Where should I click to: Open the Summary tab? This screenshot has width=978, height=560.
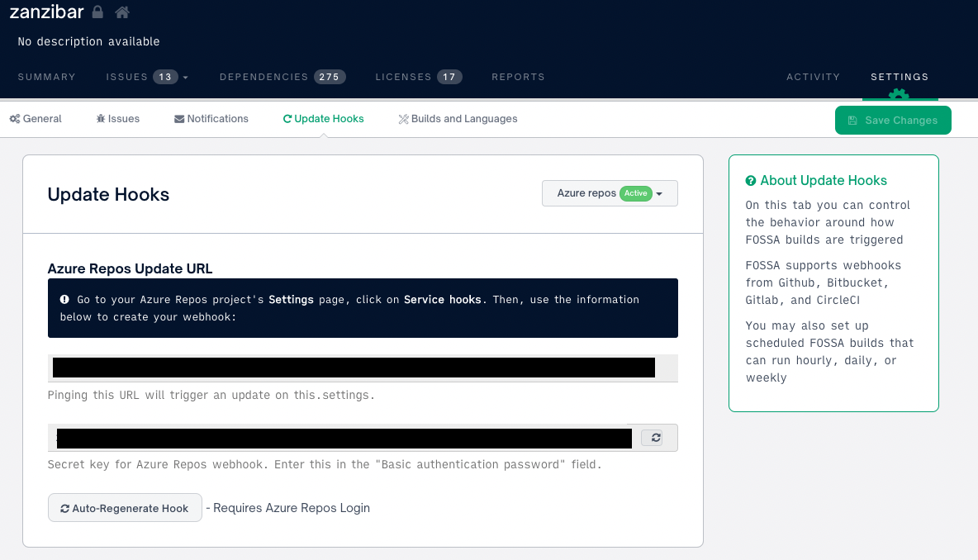[47, 77]
